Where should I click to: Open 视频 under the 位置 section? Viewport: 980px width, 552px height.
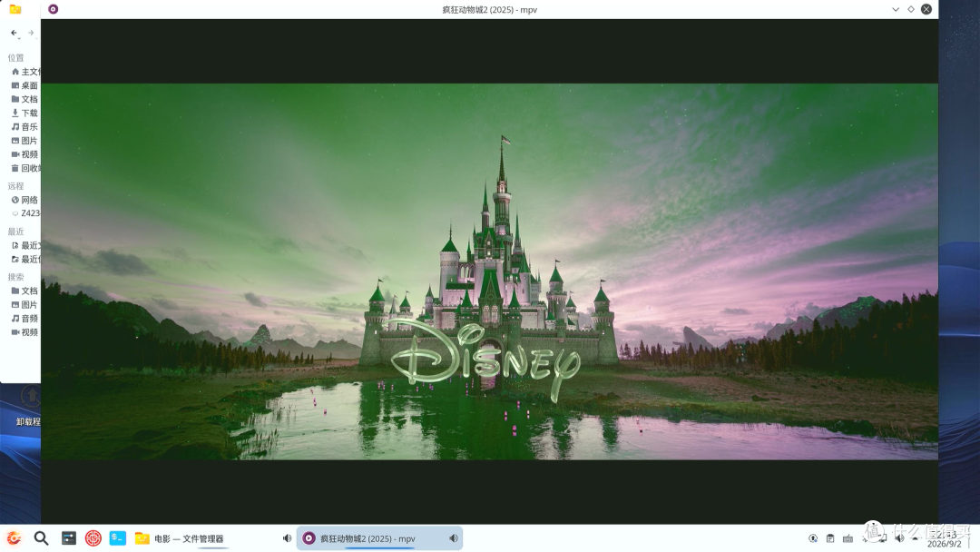pyautogui.click(x=25, y=154)
